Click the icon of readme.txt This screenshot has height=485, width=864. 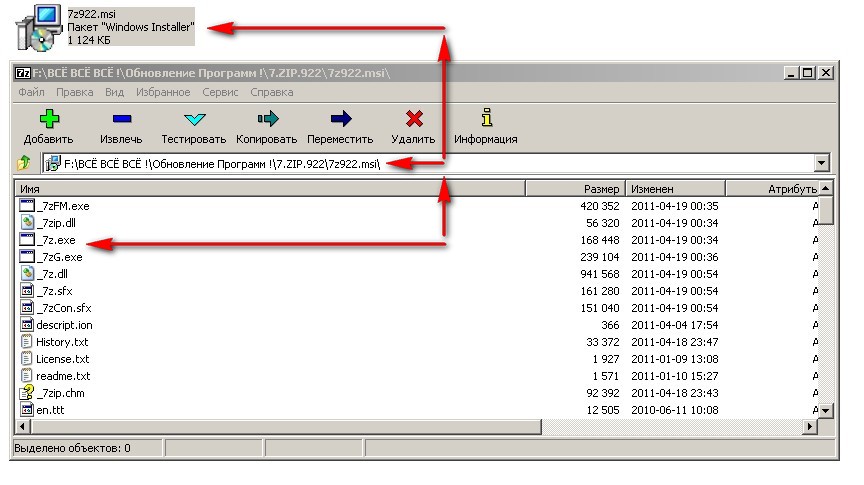(26, 376)
